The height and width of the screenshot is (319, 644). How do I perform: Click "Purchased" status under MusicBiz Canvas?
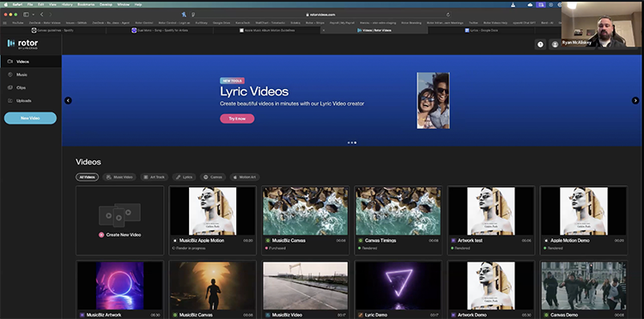point(277,249)
